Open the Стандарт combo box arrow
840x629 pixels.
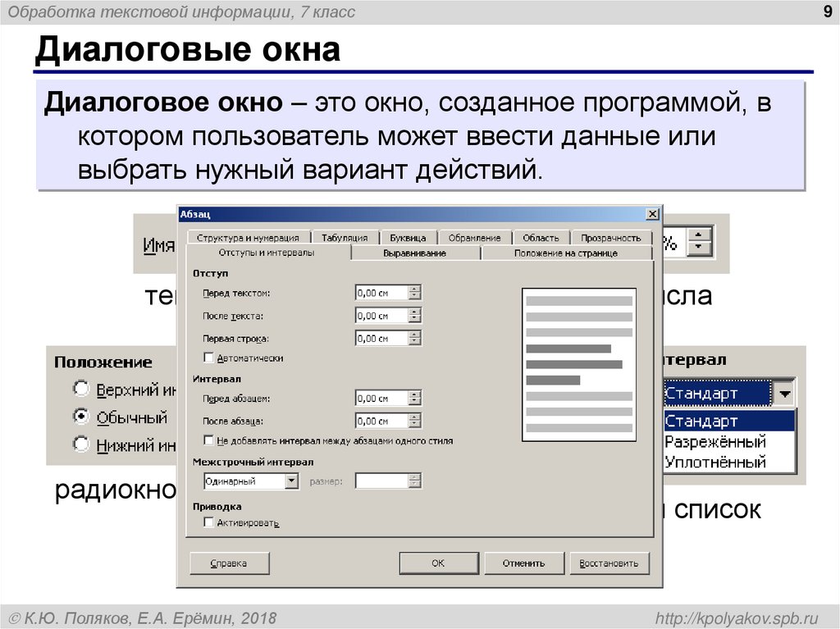click(x=783, y=394)
